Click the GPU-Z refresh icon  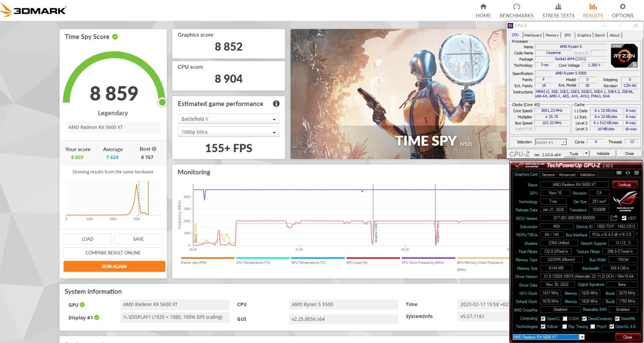tap(627, 173)
